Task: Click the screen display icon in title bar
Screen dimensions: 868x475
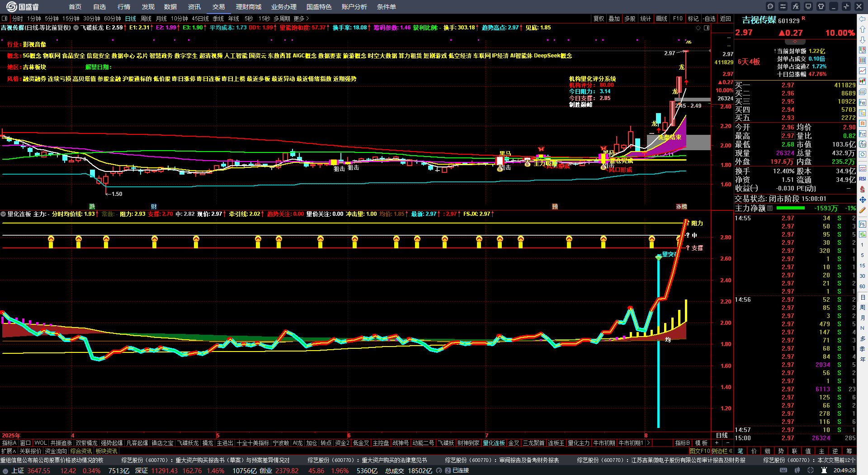Action: tap(808, 6)
